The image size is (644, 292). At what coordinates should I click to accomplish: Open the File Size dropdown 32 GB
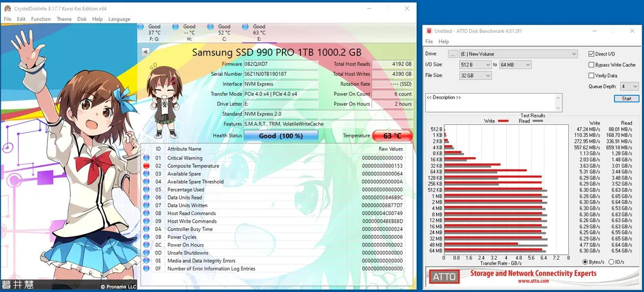(475, 76)
